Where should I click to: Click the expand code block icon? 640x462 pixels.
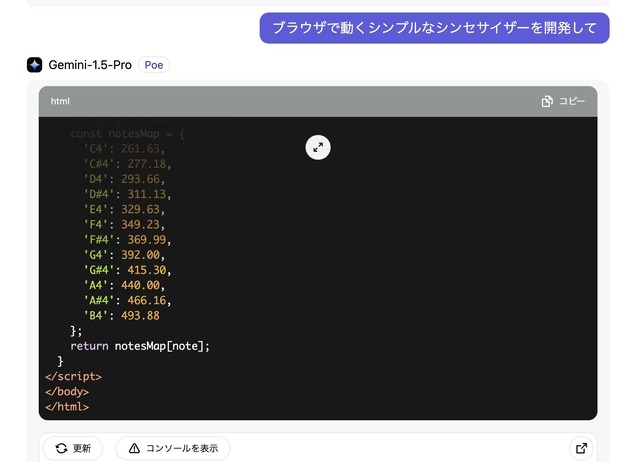click(x=318, y=147)
